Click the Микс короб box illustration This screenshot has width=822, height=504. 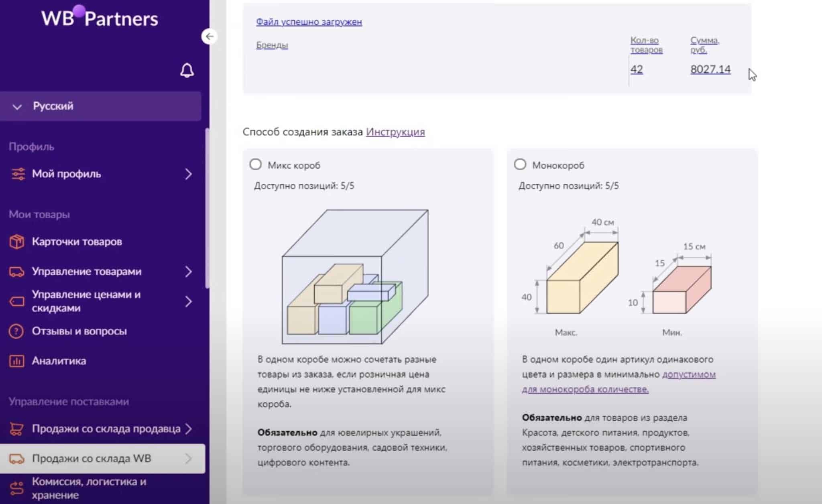point(355,277)
